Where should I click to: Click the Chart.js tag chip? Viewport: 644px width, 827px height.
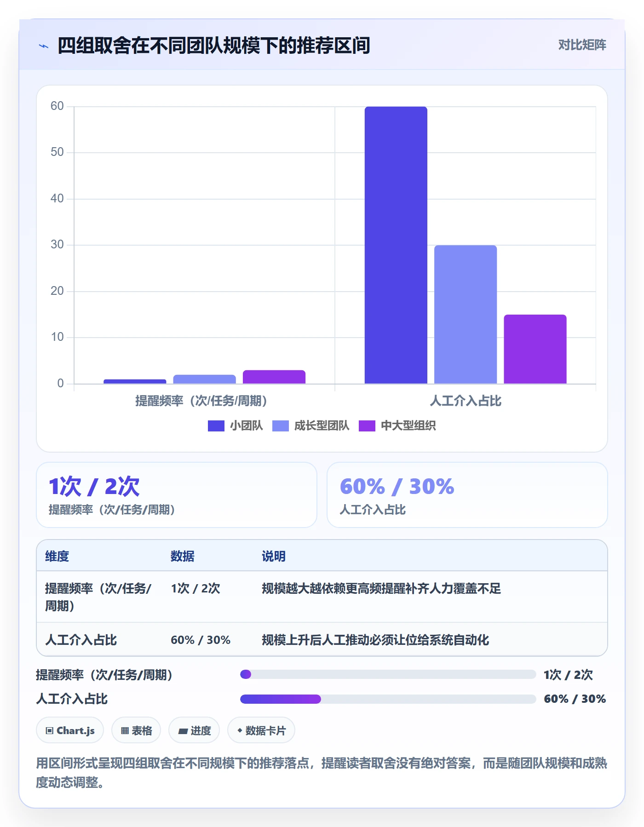[x=70, y=730]
